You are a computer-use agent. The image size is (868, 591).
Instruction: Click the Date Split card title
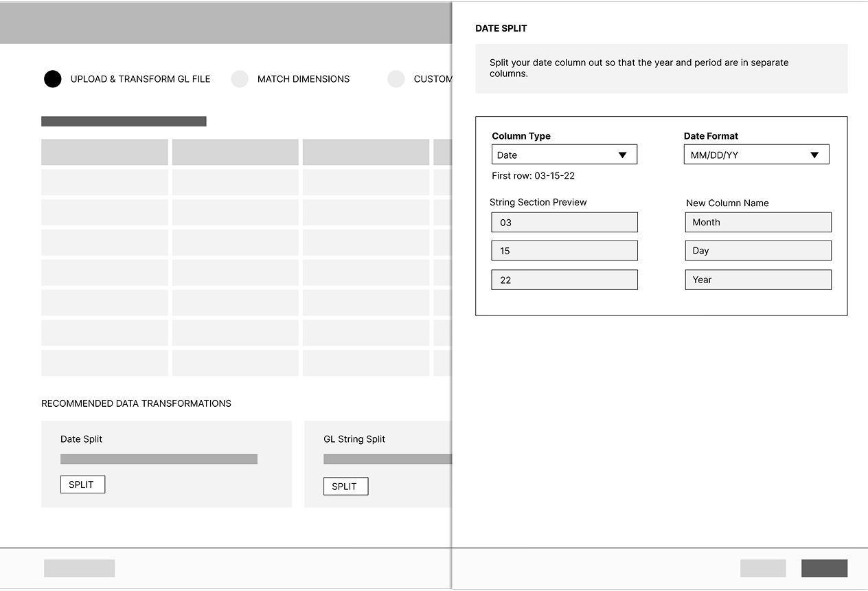click(81, 439)
